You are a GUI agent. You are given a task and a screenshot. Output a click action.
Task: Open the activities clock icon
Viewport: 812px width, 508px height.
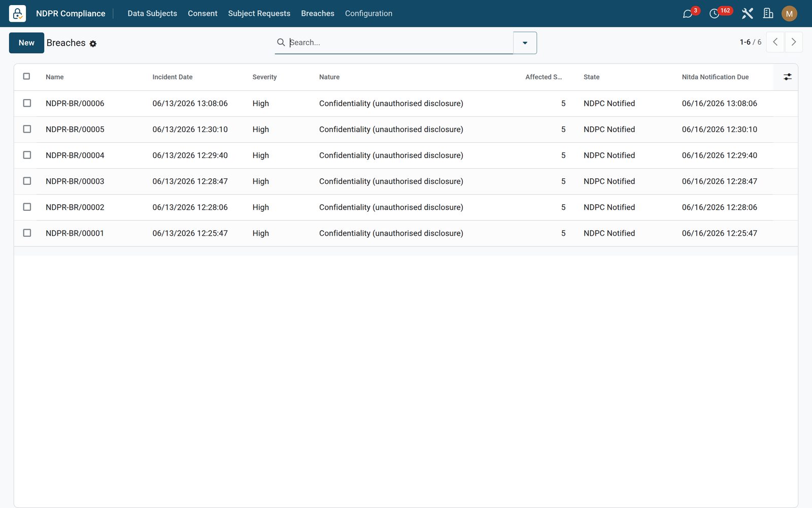click(714, 14)
